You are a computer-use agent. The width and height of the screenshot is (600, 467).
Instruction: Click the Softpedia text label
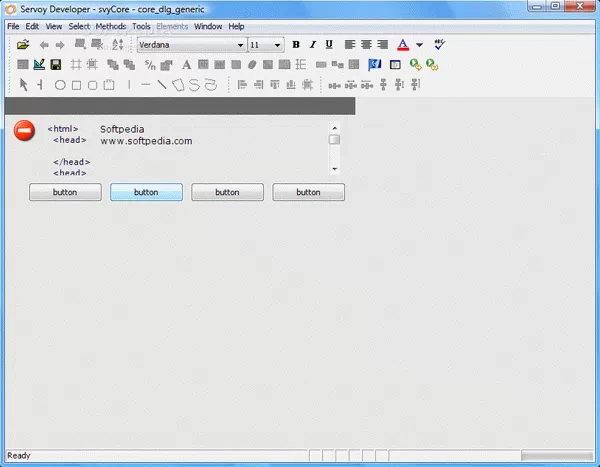pos(122,129)
